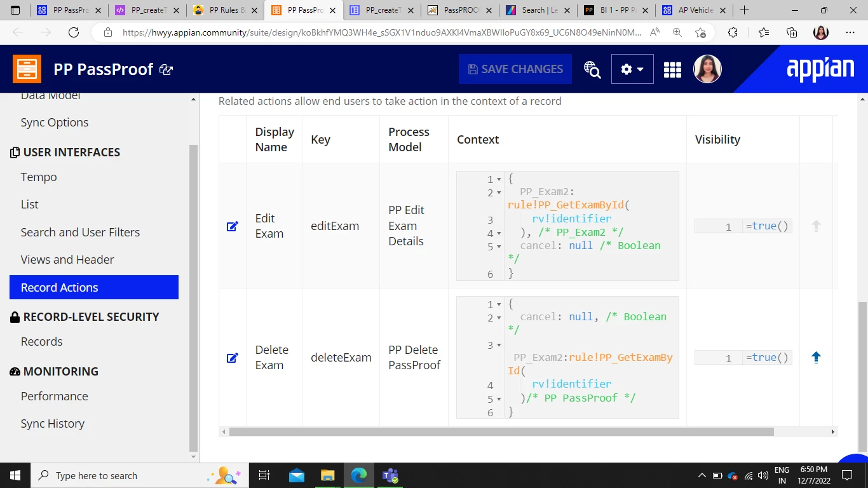This screenshot has width=868, height=488.
Task: Click the browser refresh button
Action: (74, 32)
